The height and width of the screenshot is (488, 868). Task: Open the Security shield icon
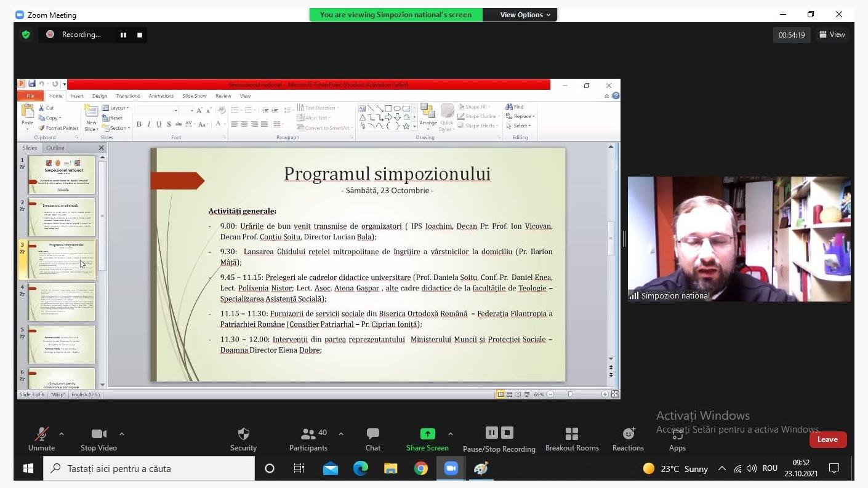[x=243, y=434]
